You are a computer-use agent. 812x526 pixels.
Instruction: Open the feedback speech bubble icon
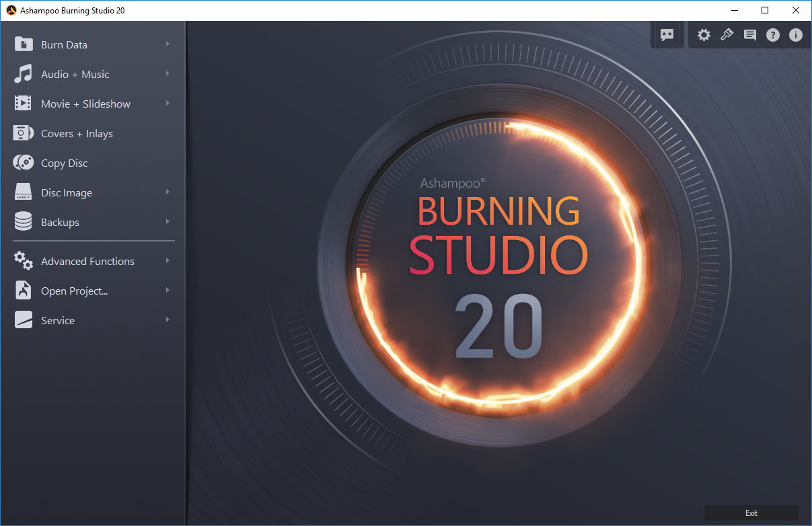click(667, 35)
